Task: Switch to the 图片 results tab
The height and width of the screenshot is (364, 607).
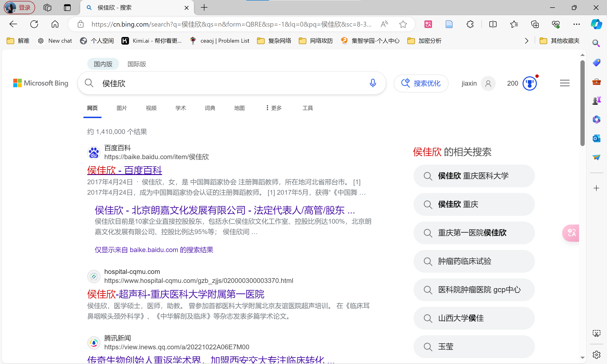Action: 122,108
